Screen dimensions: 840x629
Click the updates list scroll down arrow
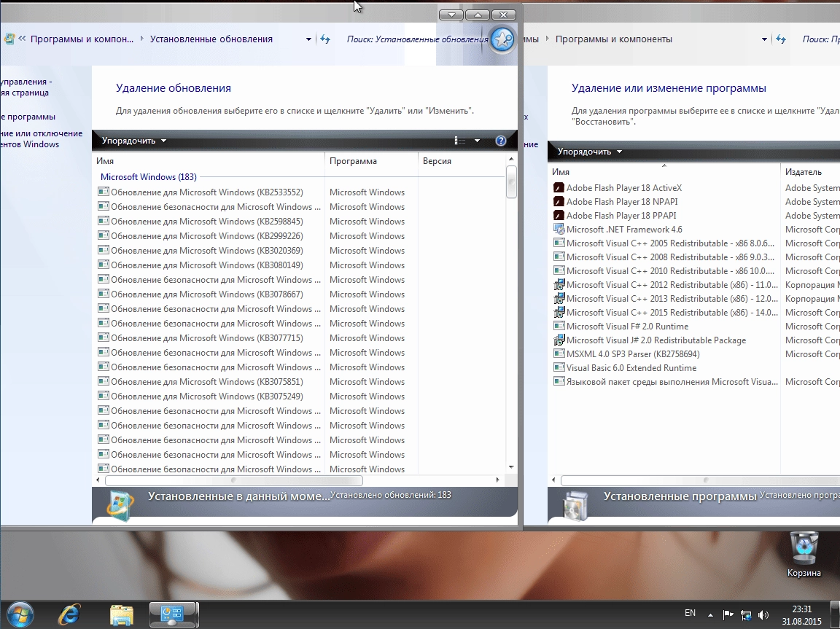pos(511,466)
